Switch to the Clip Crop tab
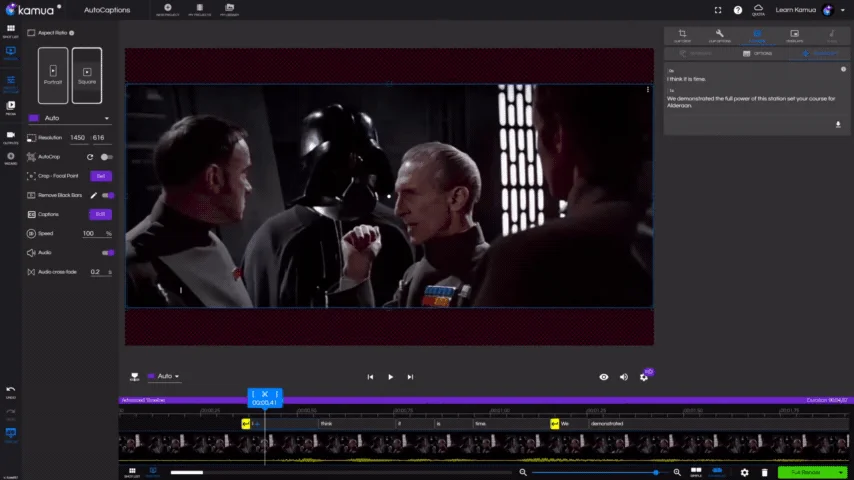The height and width of the screenshot is (480, 854). [x=682, y=36]
